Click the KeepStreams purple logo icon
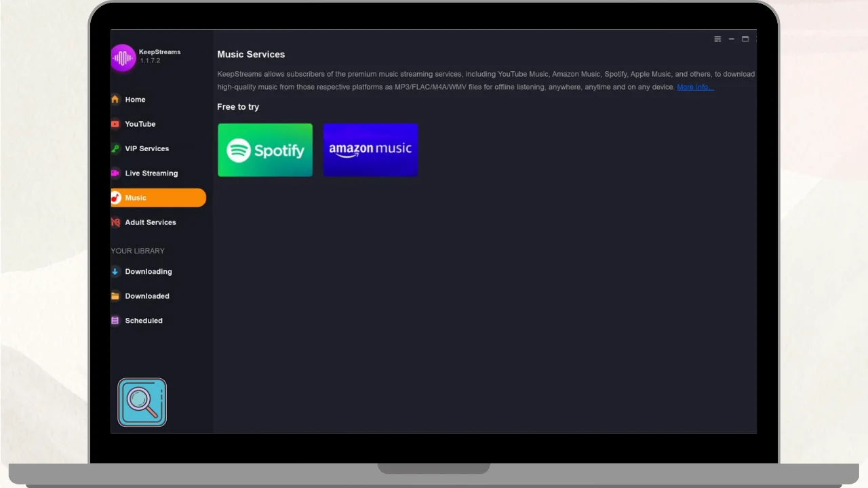This screenshot has width=868, height=488. point(123,58)
